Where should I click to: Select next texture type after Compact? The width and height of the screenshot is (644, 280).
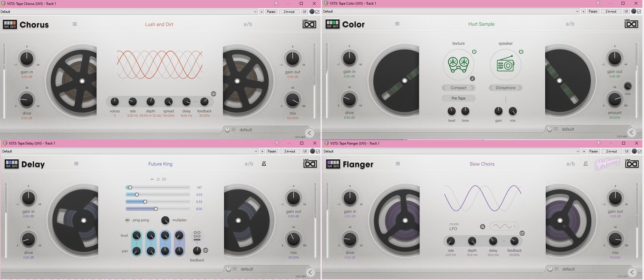pos(472,88)
